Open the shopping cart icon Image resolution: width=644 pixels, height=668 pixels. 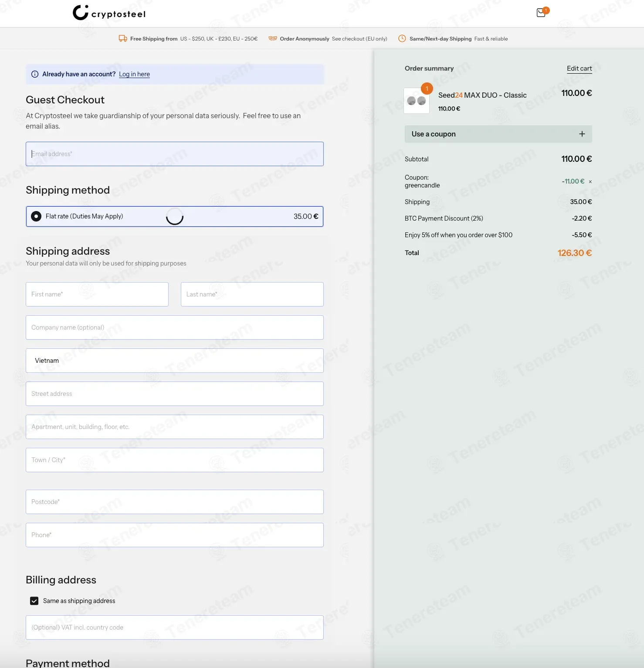pyautogui.click(x=541, y=13)
